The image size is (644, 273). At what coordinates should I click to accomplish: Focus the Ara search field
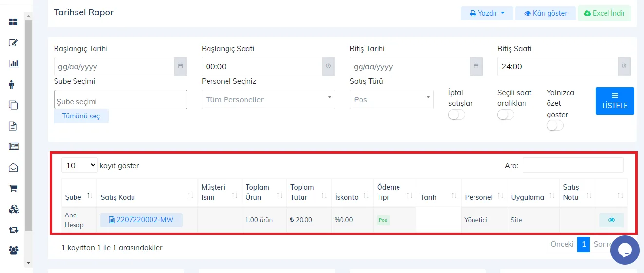573,165
